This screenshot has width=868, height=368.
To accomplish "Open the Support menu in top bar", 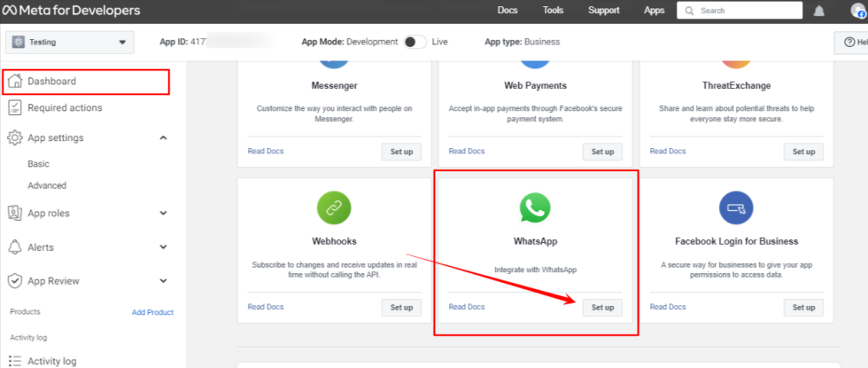I will pyautogui.click(x=604, y=11).
